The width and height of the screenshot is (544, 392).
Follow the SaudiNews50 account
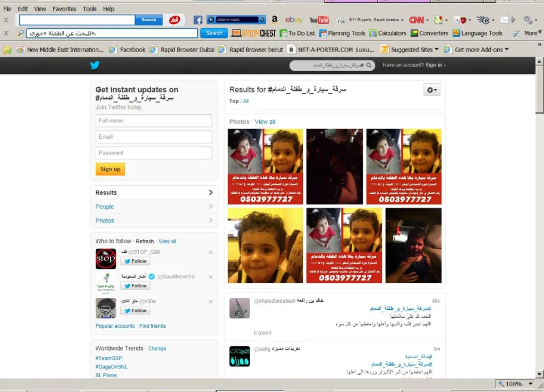[x=135, y=286]
